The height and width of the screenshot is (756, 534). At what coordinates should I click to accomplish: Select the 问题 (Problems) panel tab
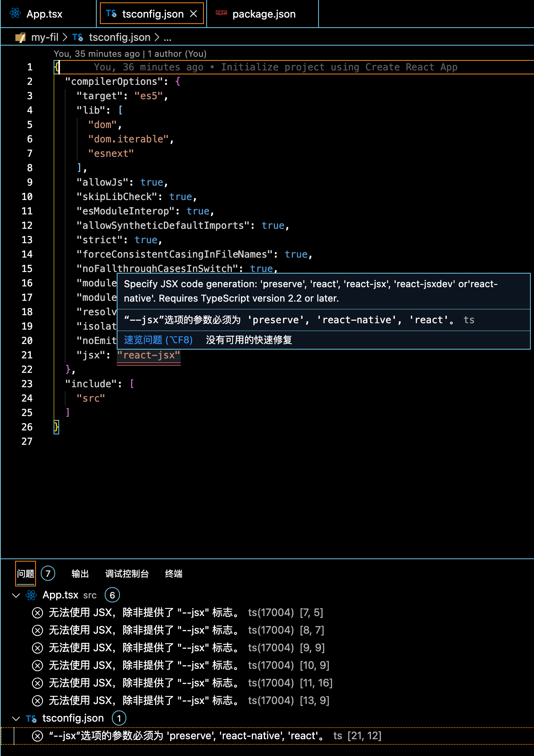(x=26, y=574)
